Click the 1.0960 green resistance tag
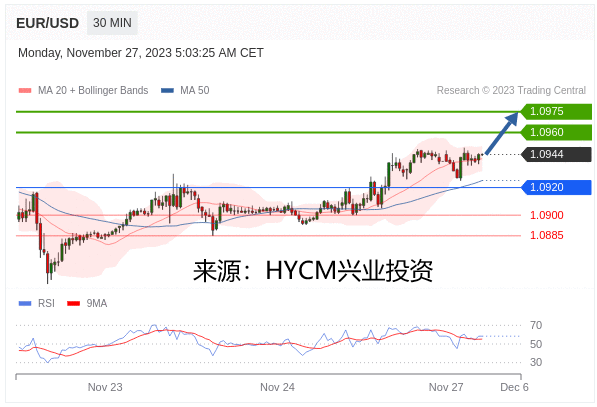 click(556, 132)
